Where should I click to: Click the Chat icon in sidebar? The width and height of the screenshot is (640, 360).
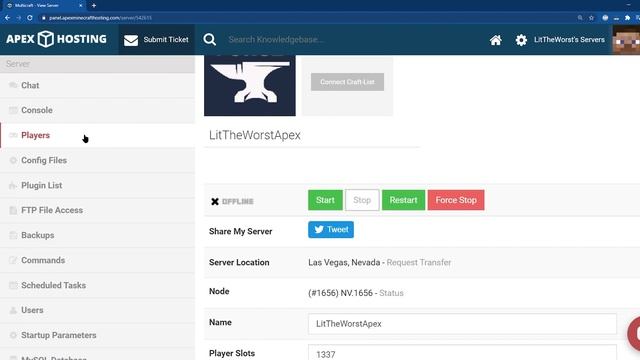click(x=13, y=85)
